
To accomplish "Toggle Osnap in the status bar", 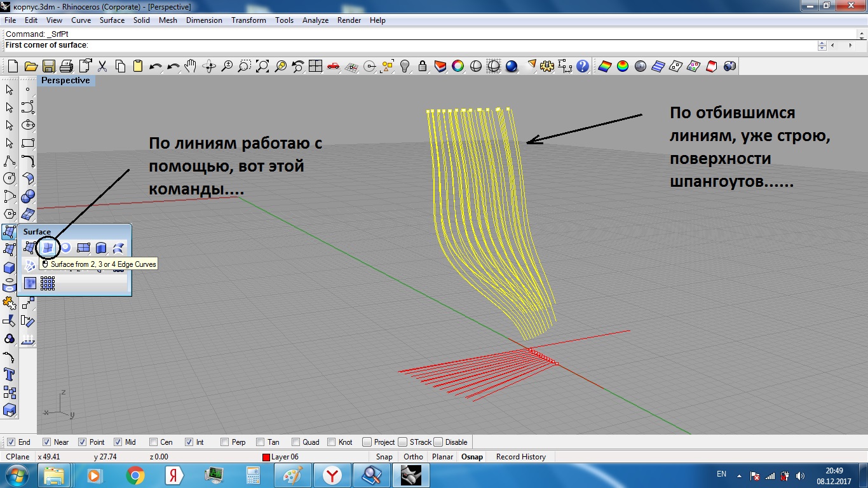I will pos(472,457).
